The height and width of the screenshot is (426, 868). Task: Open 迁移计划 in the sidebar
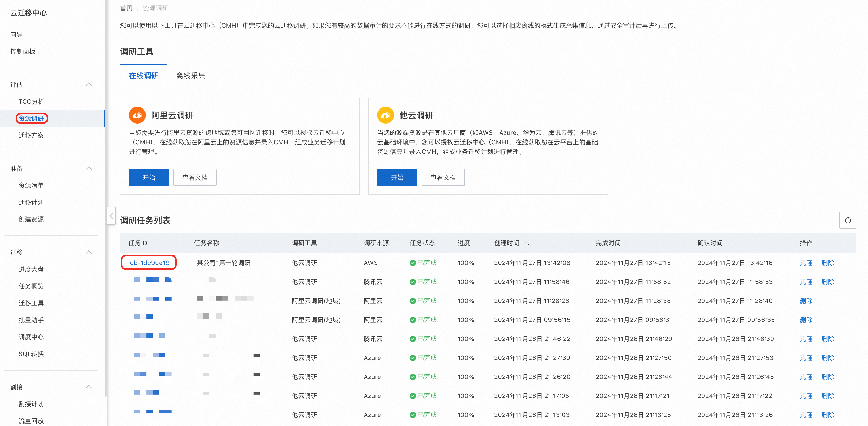[31, 202]
